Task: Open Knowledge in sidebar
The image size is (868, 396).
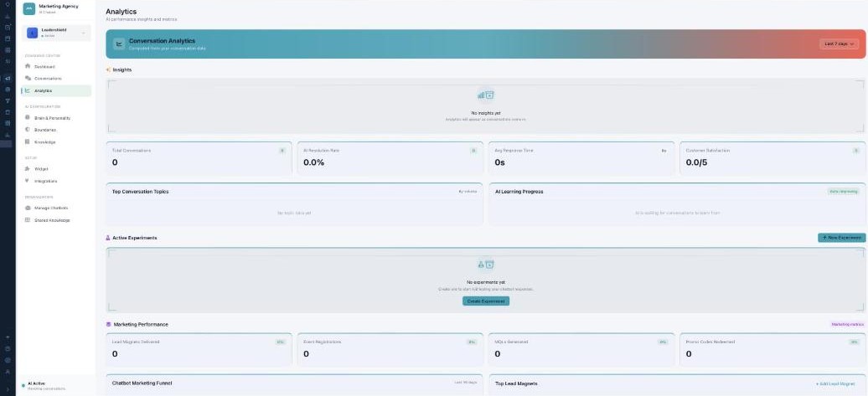Action: (56, 142)
